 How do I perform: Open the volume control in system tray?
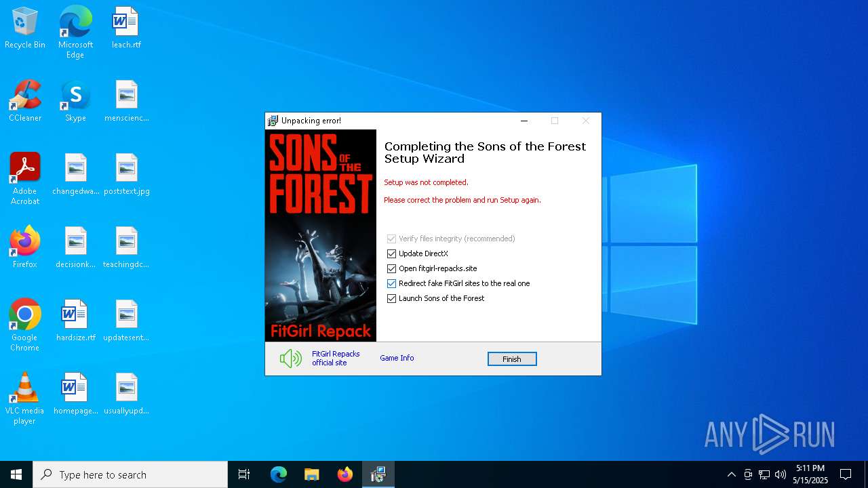click(781, 474)
